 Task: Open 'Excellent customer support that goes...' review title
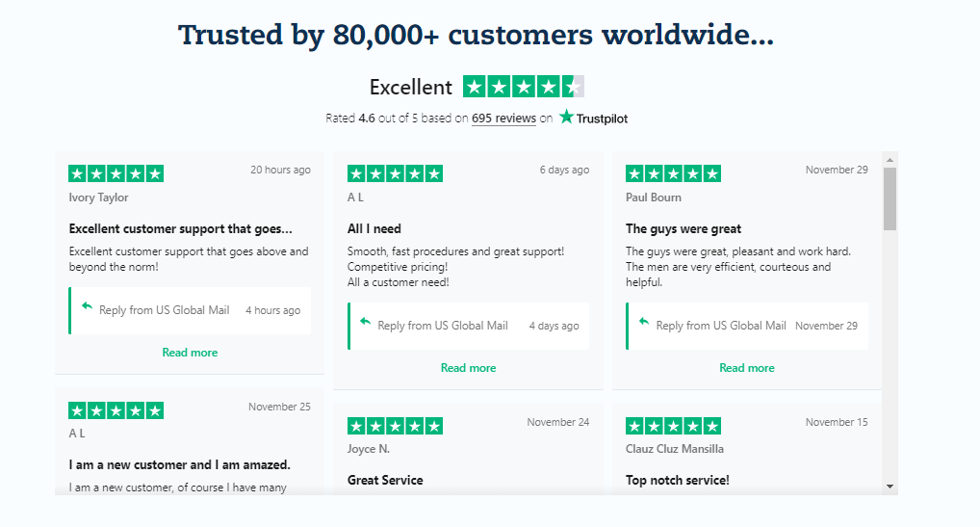coord(180,229)
